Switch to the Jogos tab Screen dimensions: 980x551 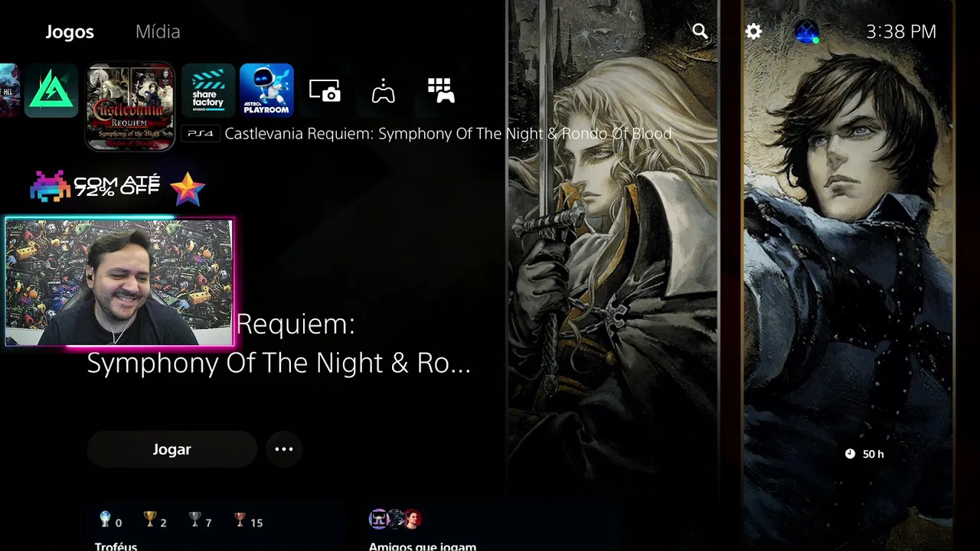pyautogui.click(x=70, y=31)
